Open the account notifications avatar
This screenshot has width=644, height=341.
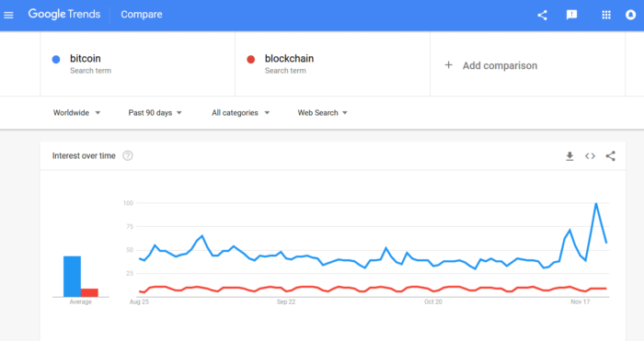coord(630,16)
